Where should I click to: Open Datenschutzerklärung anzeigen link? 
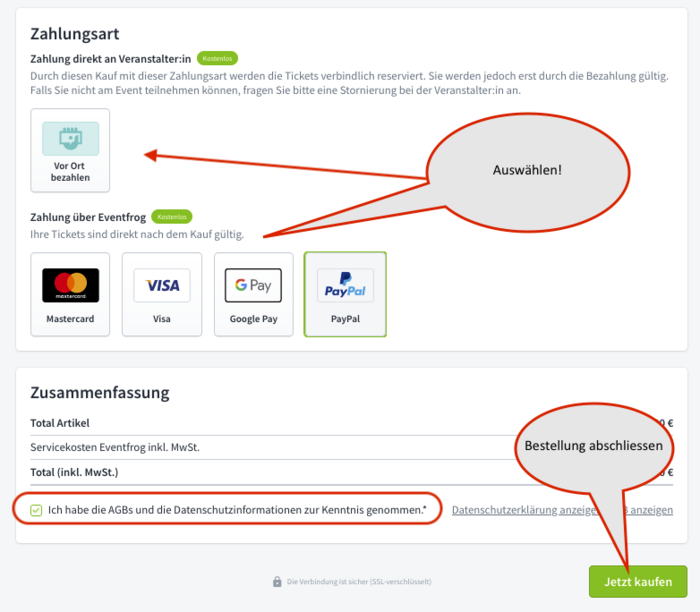(x=525, y=510)
